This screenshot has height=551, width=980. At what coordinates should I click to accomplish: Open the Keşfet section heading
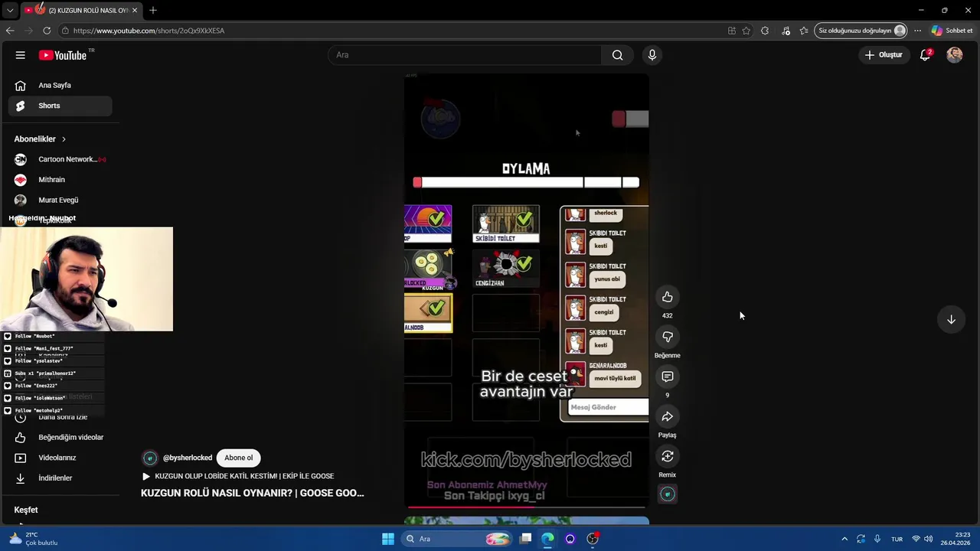[25, 510]
